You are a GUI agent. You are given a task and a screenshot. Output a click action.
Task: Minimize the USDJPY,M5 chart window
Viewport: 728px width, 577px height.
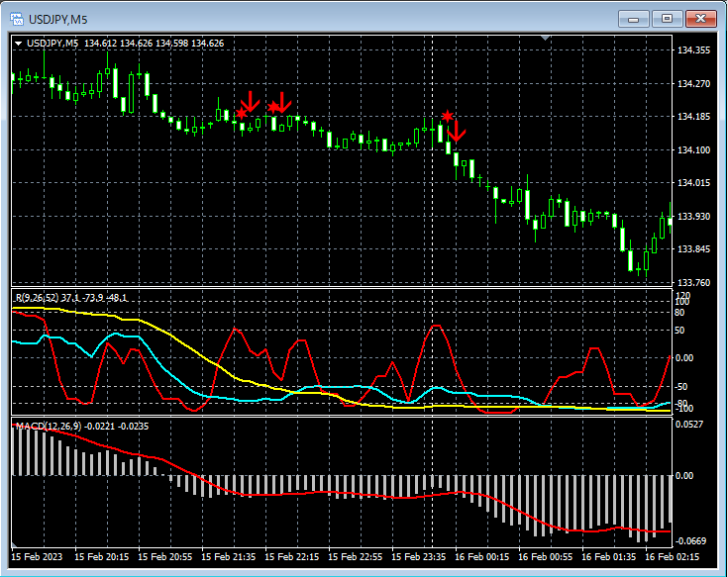click(634, 19)
